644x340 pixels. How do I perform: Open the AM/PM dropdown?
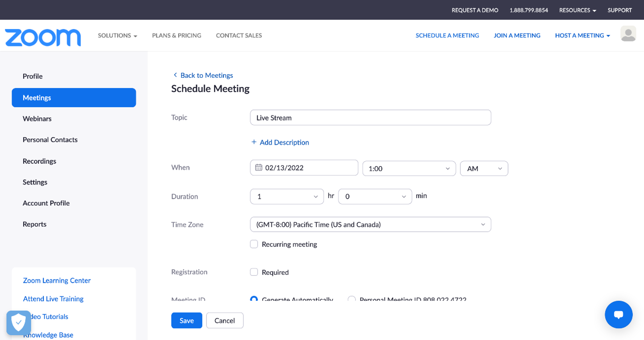point(484,168)
